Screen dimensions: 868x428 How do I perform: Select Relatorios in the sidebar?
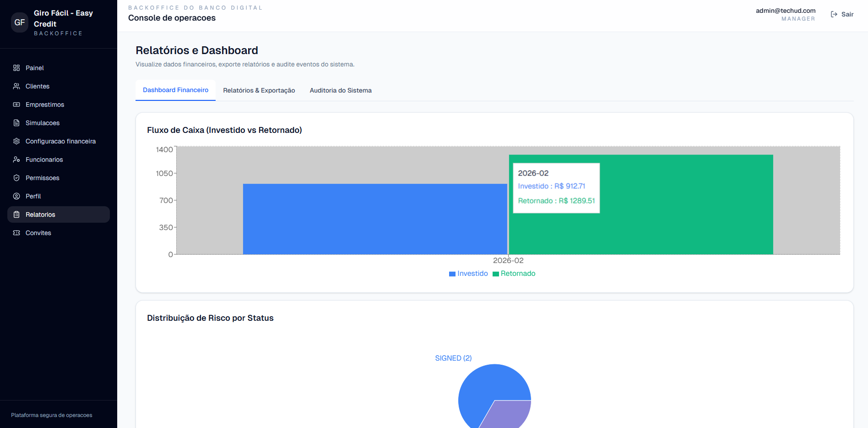coord(59,214)
